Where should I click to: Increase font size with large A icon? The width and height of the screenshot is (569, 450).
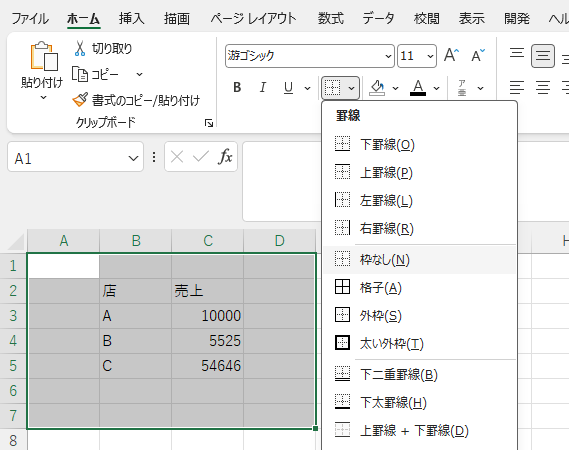click(451, 56)
